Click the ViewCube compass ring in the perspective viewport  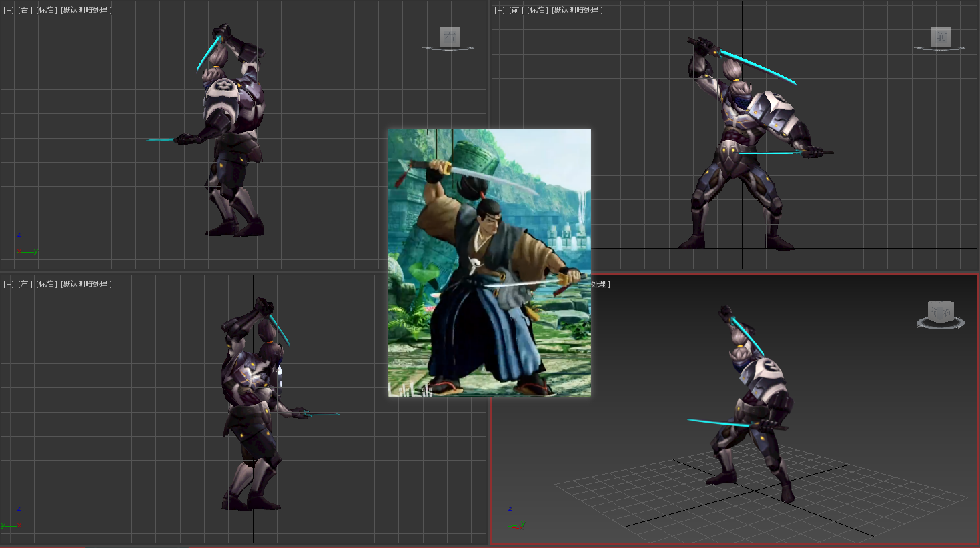click(x=941, y=325)
